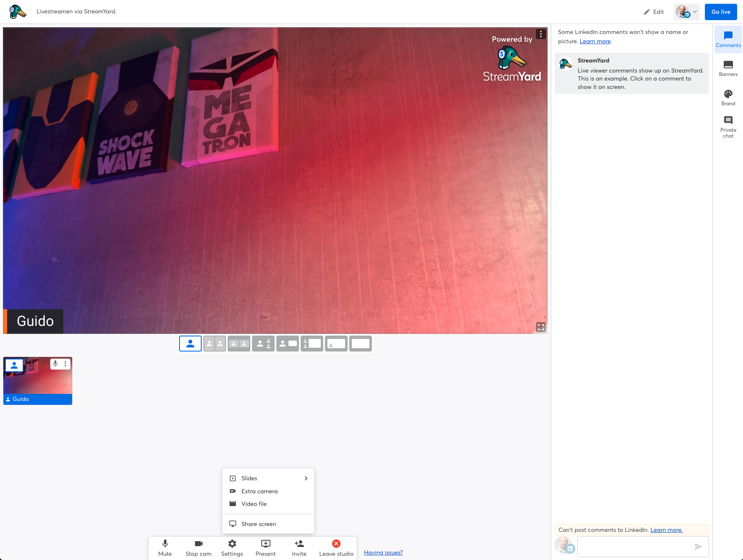Open the Brand panel
This screenshot has height=560, width=743.
pyautogui.click(x=728, y=96)
